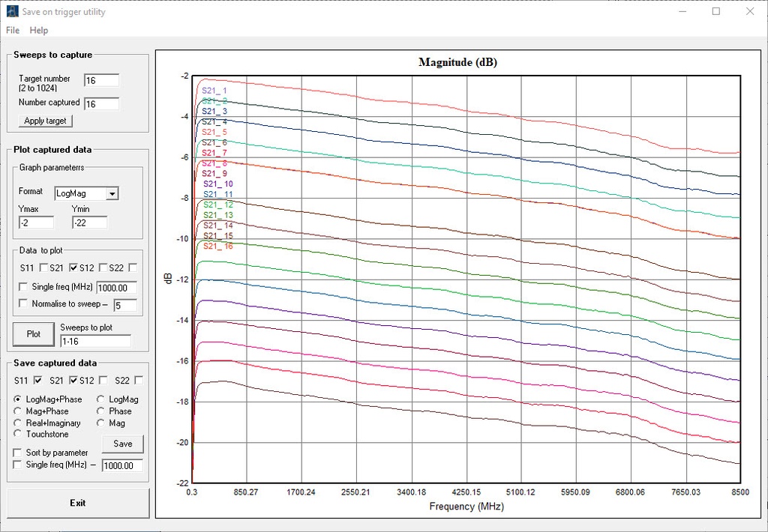Select the Mag+Phase radio button
Viewport: 768px width, 532px height.
coord(18,411)
